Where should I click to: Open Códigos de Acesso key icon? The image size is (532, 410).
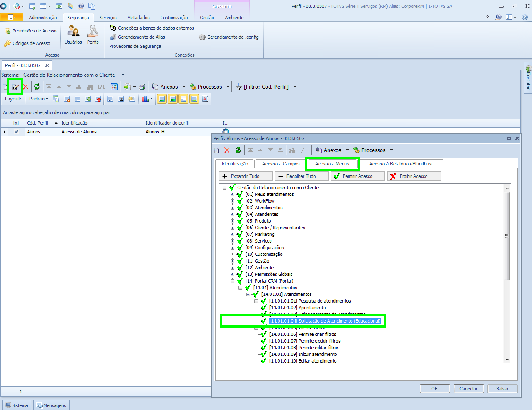[8, 43]
